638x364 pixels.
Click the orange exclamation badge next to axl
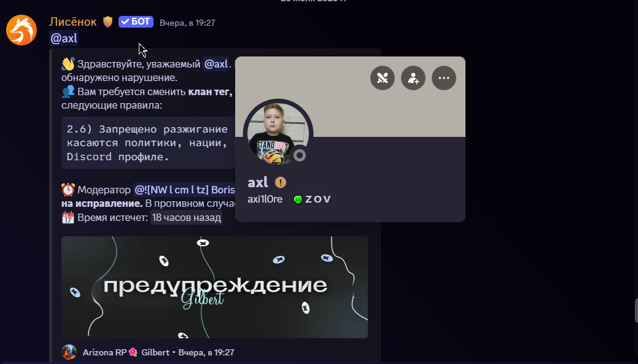281,182
